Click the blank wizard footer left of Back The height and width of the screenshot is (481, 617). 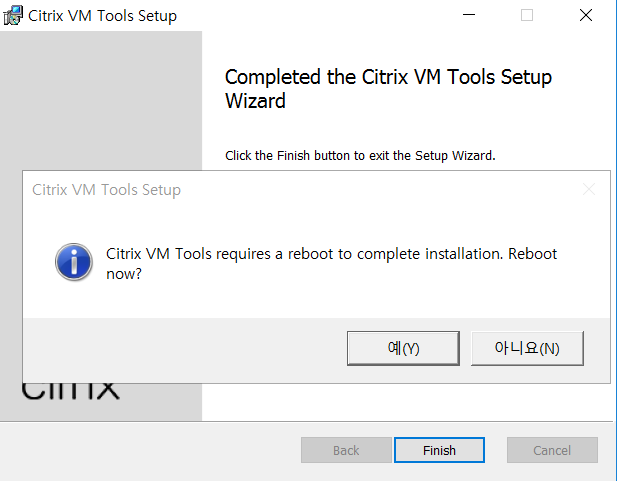click(150, 450)
